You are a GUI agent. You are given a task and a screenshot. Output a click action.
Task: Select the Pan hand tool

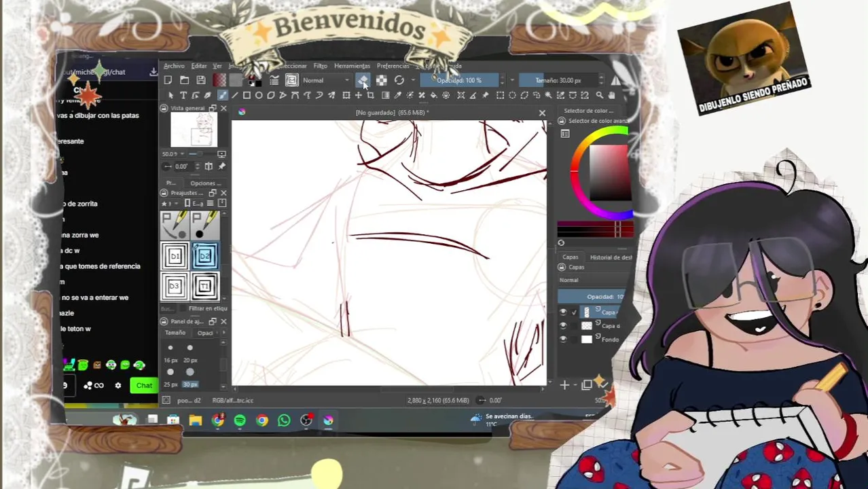[x=611, y=95]
